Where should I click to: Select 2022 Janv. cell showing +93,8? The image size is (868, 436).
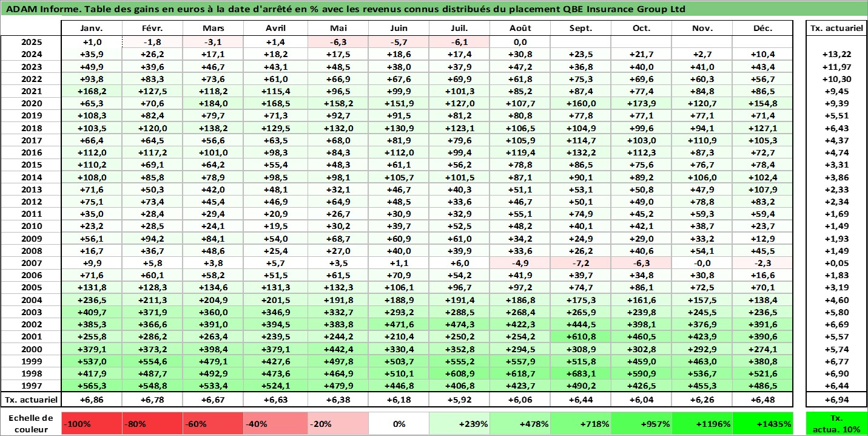point(92,79)
